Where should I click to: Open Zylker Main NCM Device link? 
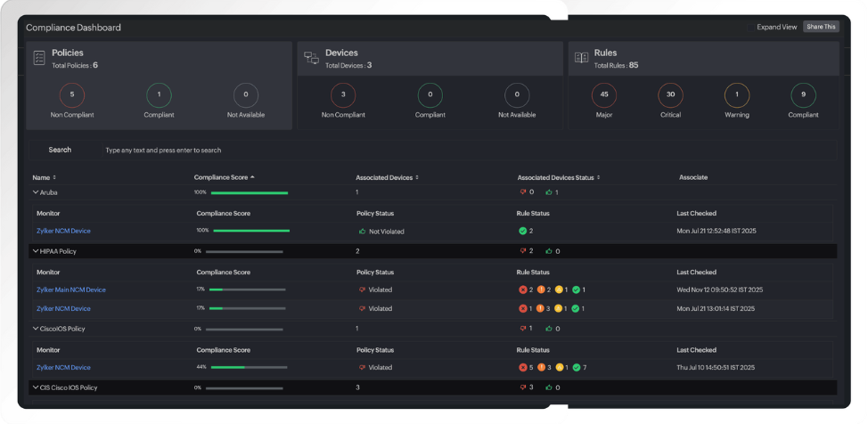[71, 289]
